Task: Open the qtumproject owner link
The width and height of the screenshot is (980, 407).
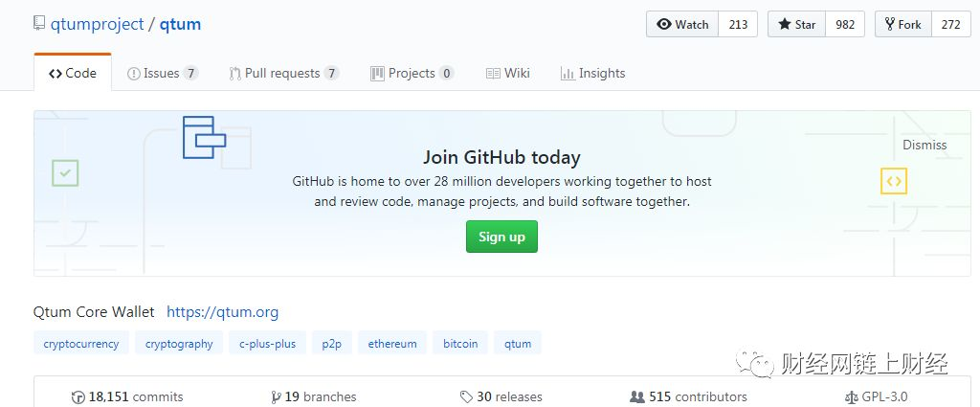Action: (x=97, y=24)
